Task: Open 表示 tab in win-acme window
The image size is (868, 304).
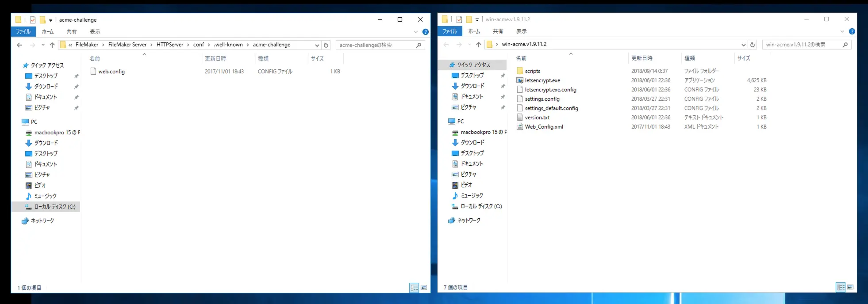Action: [522, 31]
